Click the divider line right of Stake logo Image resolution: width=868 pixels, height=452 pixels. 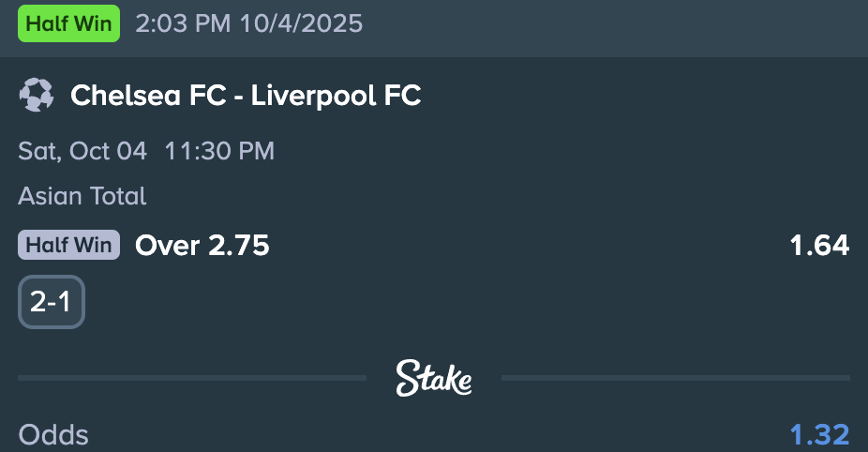[675, 378]
